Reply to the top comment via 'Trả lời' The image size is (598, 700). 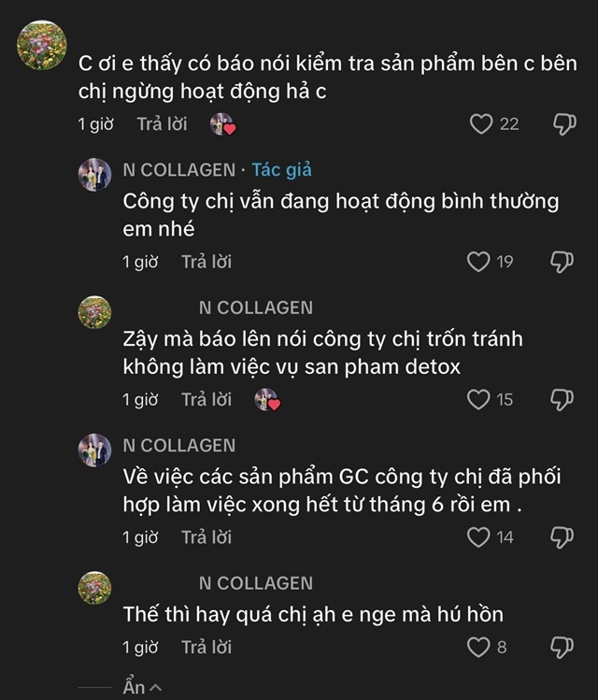(162, 124)
